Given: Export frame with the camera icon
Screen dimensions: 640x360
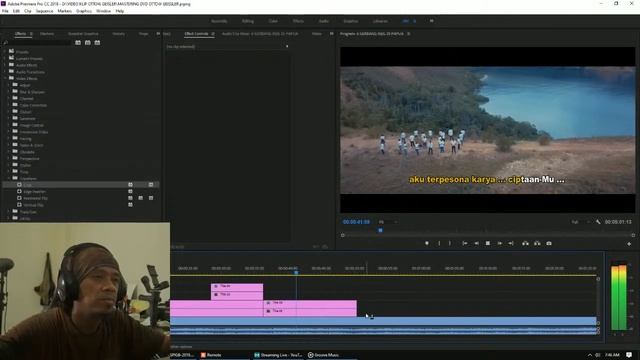Looking at the screenshot, I should [x=549, y=243].
